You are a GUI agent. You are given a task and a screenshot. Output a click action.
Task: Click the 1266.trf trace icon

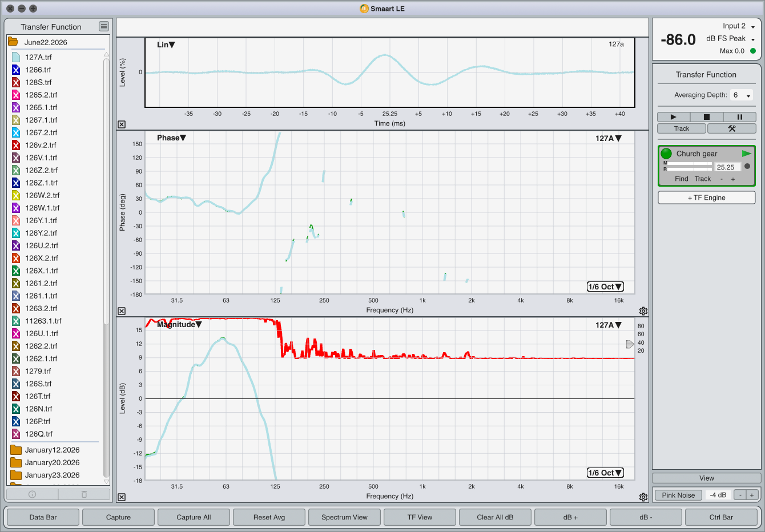16,70
